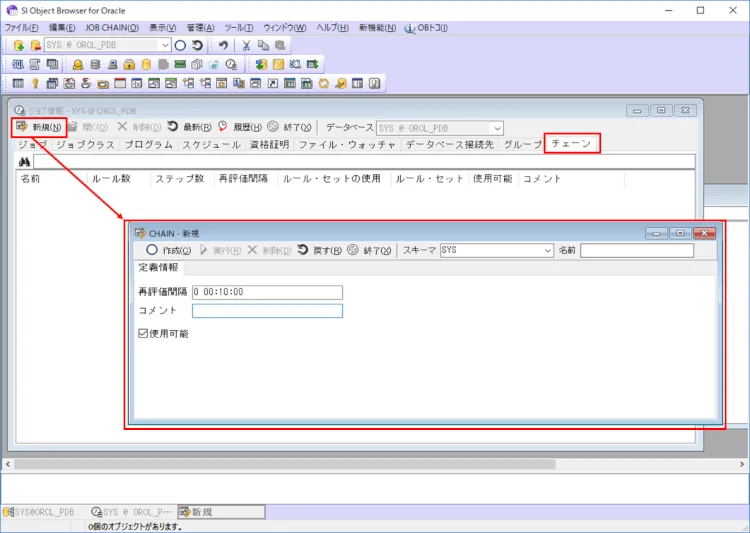This screenshot has width=750, height=533.
Task: Open the ファイル(F) menu
Action: point(22,28)
